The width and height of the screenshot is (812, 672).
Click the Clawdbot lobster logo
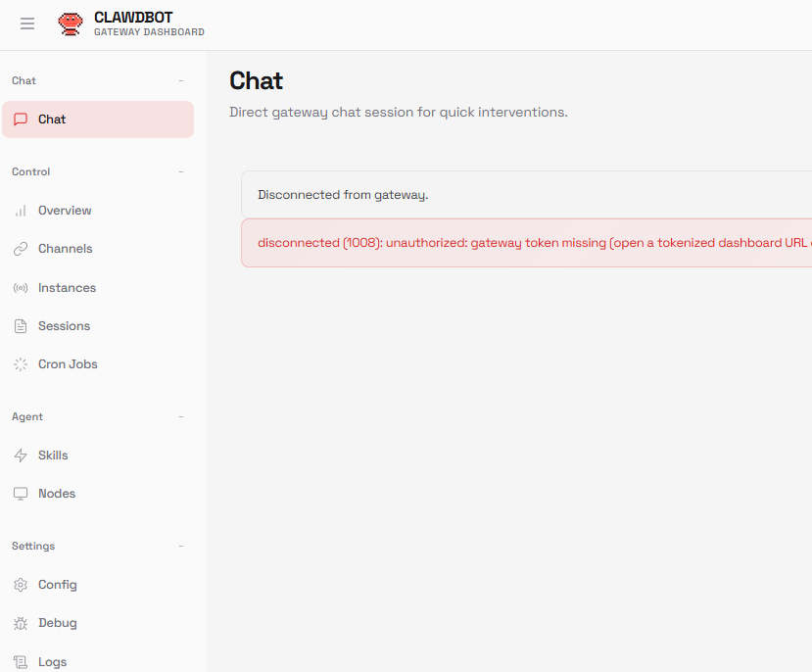(x=71, y=24)
